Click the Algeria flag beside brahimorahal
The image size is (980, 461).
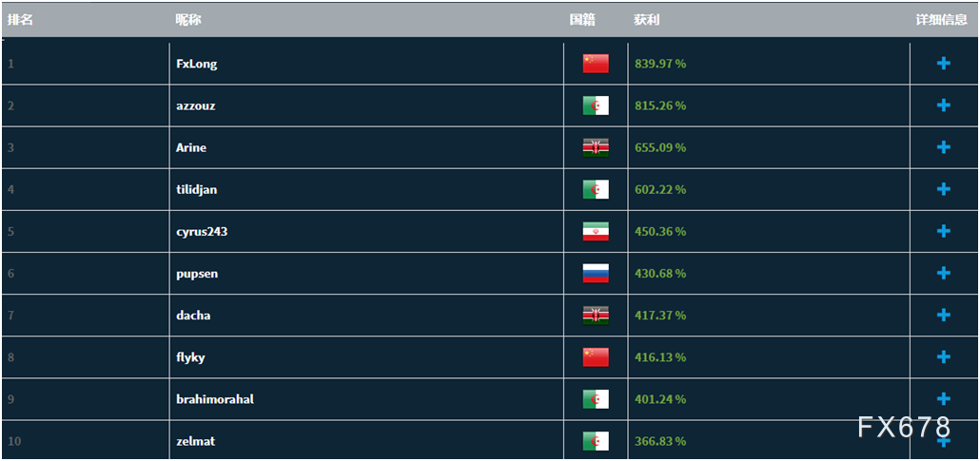click(596, 399)
